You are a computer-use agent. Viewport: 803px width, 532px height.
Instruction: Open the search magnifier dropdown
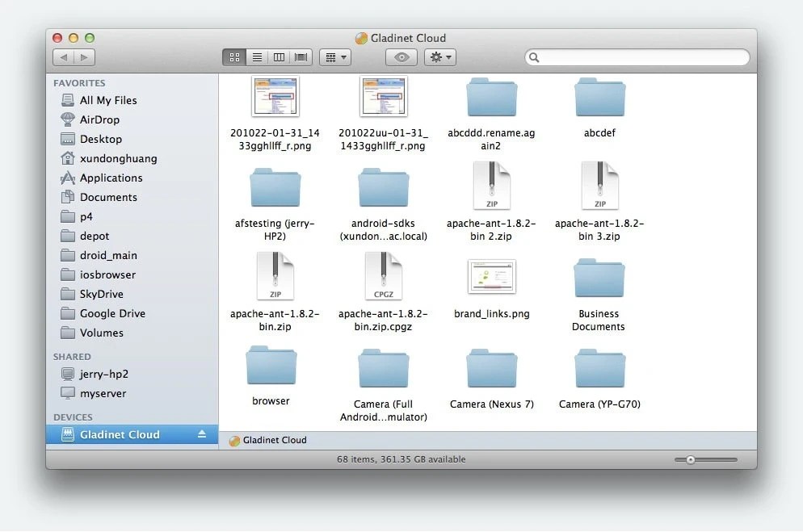point(533,57)
